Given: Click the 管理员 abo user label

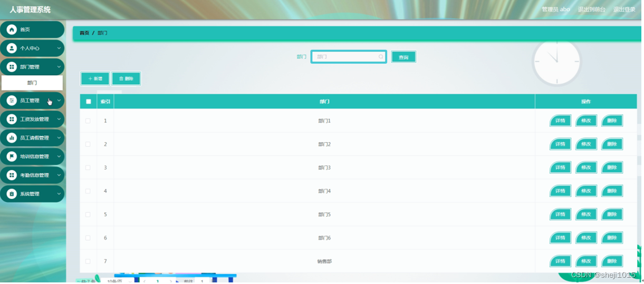Looking at the screenshot, I should point(556,9).
